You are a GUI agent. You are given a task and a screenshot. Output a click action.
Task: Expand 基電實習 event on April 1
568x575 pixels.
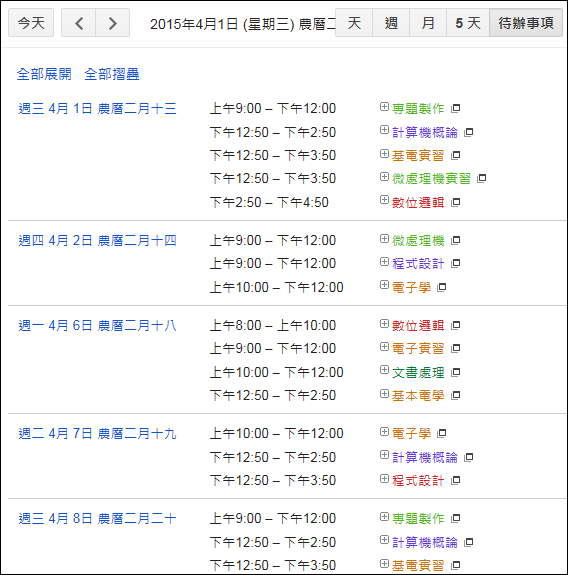click(384, 153)
